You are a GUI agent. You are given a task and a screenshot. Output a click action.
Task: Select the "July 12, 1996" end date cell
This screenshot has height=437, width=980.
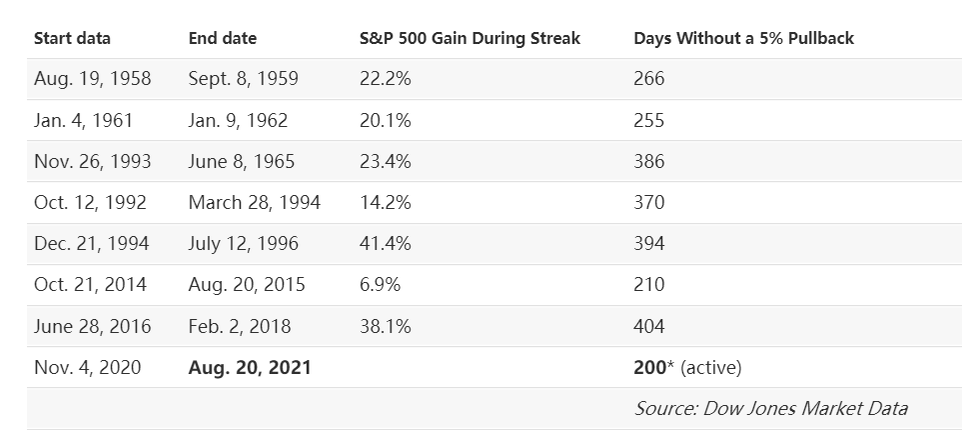pos(243,243)
